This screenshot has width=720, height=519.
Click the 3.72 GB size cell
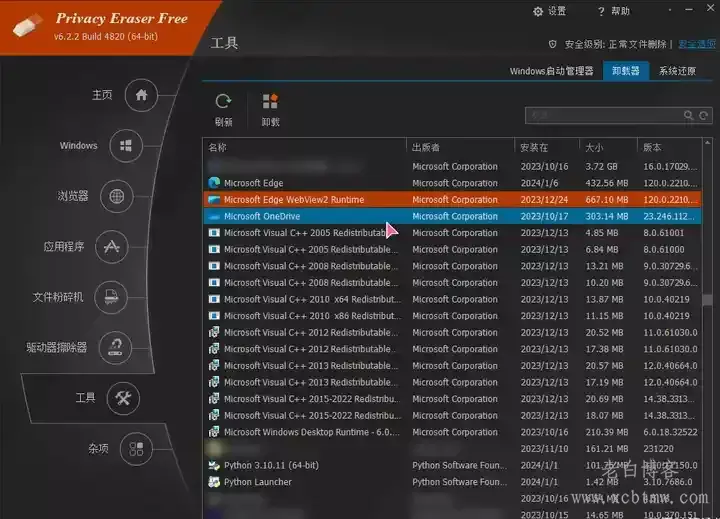[601, 166]
